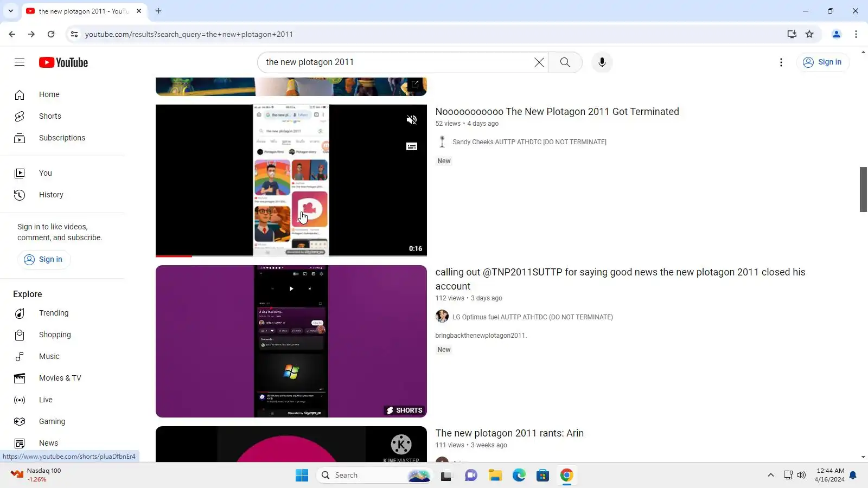
Task: Visit Sandy Cheeks AUTTP ATHDTC channel
Action: tap(529, 142)
